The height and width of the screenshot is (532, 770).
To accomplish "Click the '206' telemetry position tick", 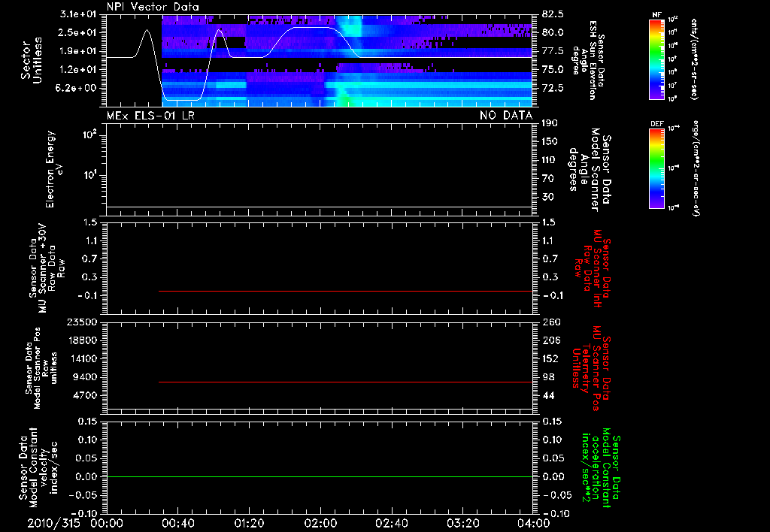I will (x=550, y=340).
